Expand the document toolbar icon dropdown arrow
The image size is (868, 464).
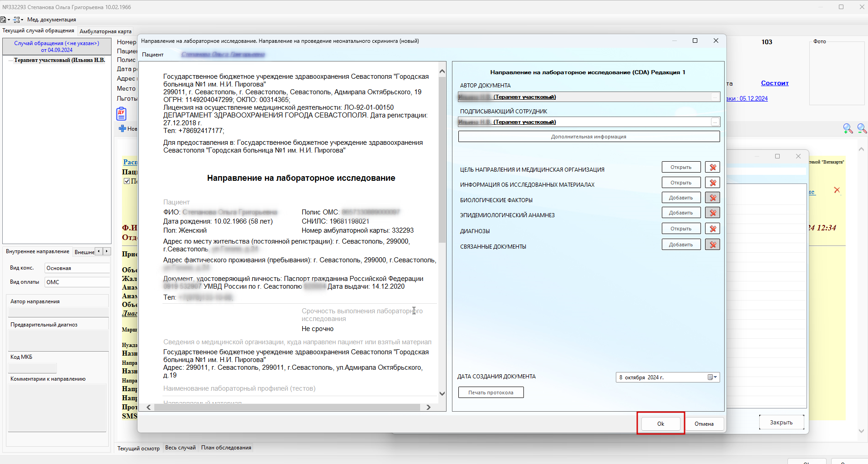tap(9, 20)
